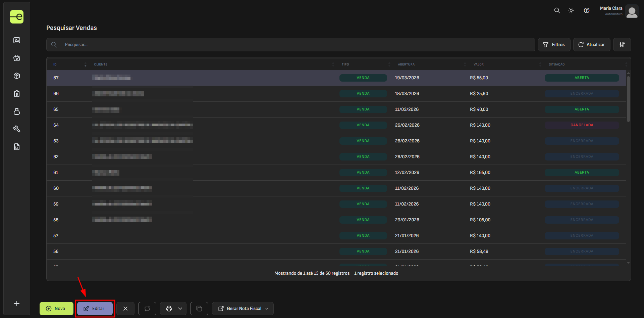Click the duplicate record icon button
Viewport: 644px width, 318px height.
coord(199,309)
